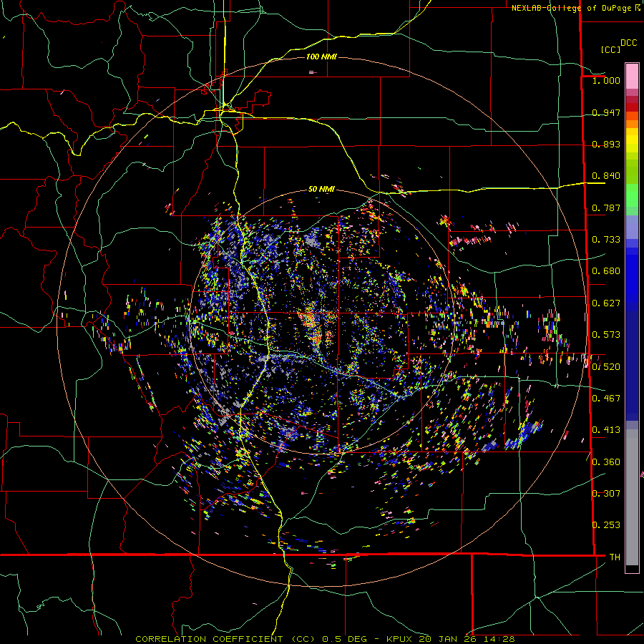Pick the bright green color bar segment

[632, 195]
